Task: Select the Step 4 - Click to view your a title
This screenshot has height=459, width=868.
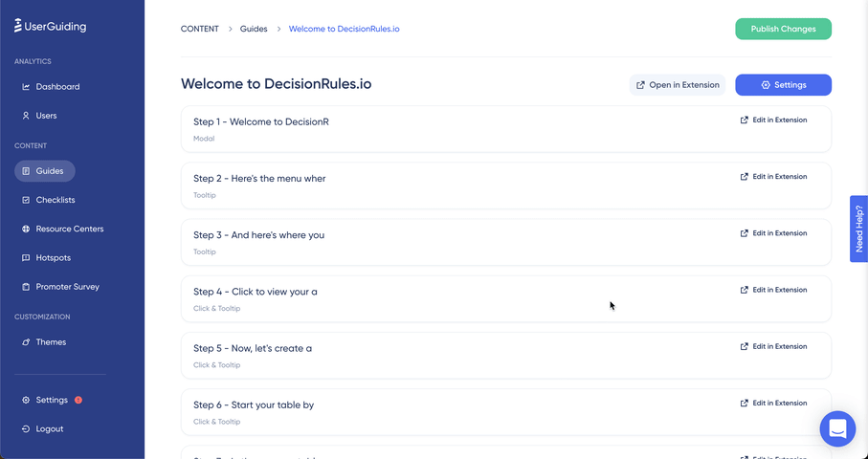Action: pyautogui.click(x=256, y=292)
